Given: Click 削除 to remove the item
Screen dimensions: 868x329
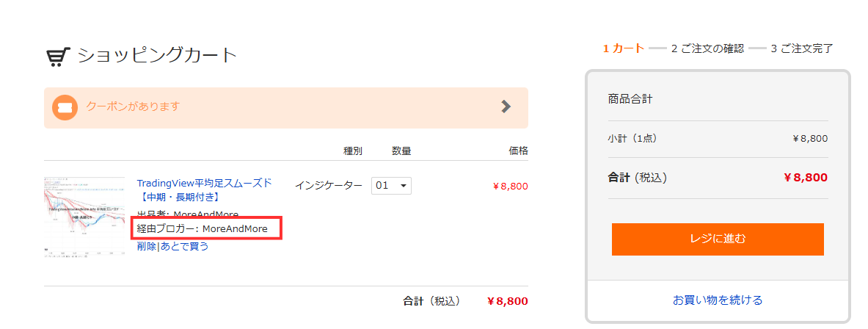Looking at the screenshot, I should click(146, 246).
